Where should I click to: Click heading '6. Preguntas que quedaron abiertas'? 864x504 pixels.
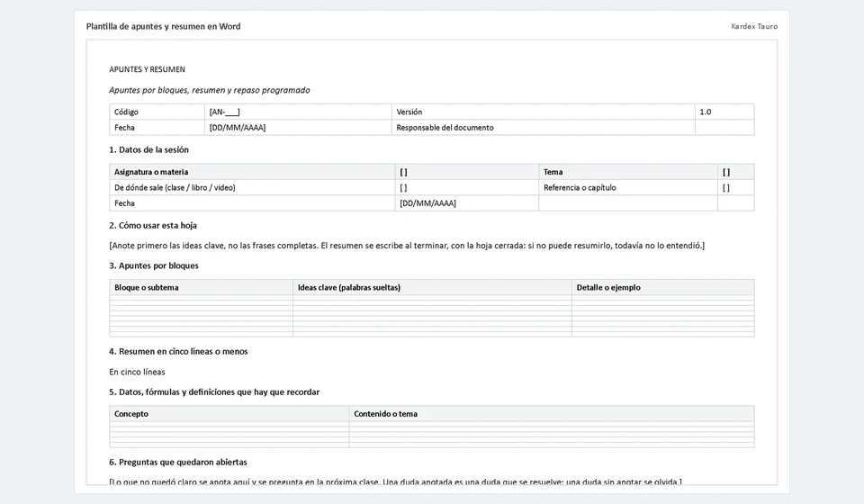tap(178, 462)
